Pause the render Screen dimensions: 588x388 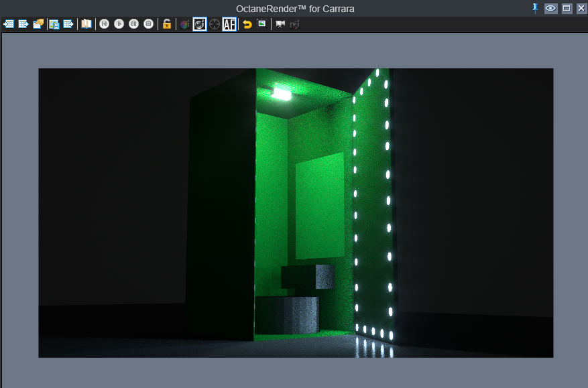pos(134,24)
